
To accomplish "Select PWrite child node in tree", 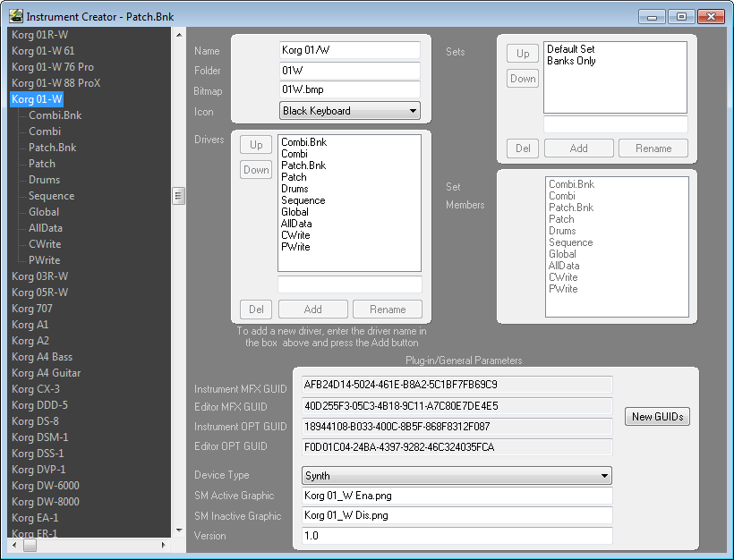I will point(44,260).
